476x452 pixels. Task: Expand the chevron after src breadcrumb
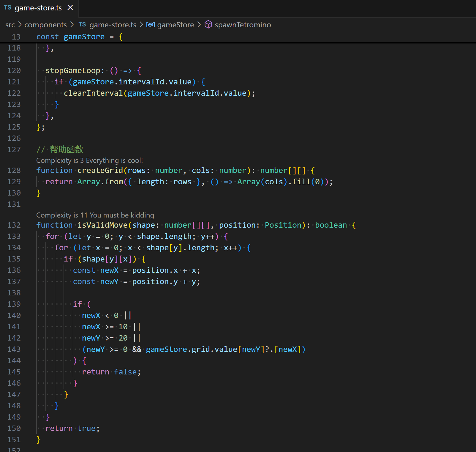(x=20, y=24)
